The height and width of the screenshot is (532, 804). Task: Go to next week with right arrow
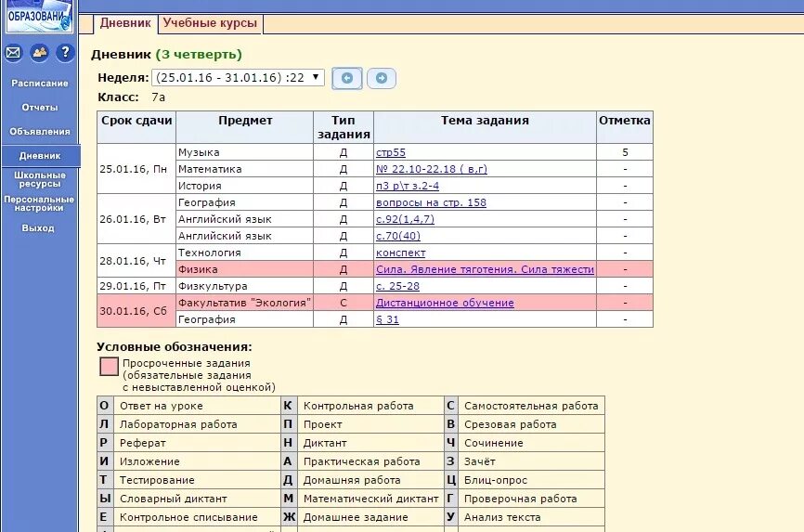point(382,78)
